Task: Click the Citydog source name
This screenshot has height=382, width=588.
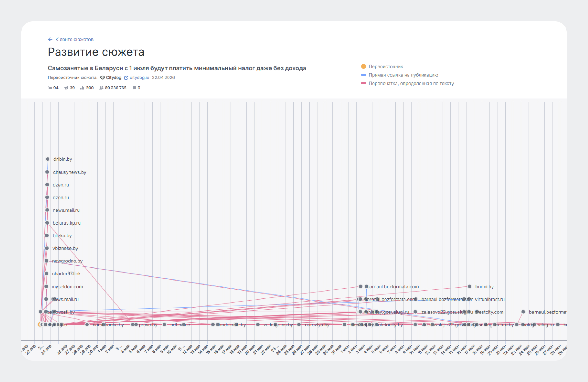Action: click(114, 78)
